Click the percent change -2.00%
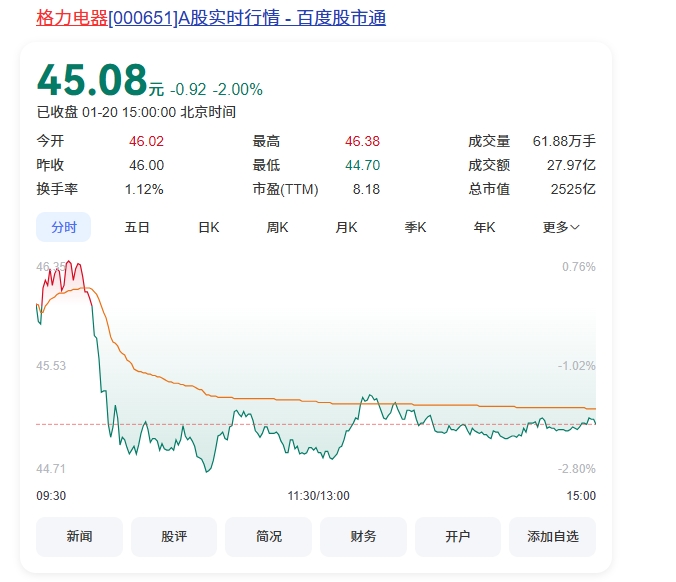 coord(238,90)
